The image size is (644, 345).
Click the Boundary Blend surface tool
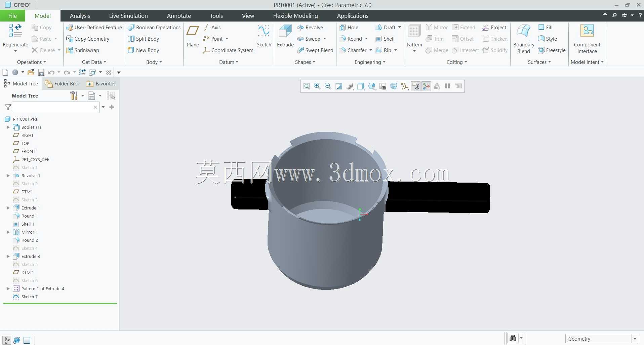pos(524,39)
